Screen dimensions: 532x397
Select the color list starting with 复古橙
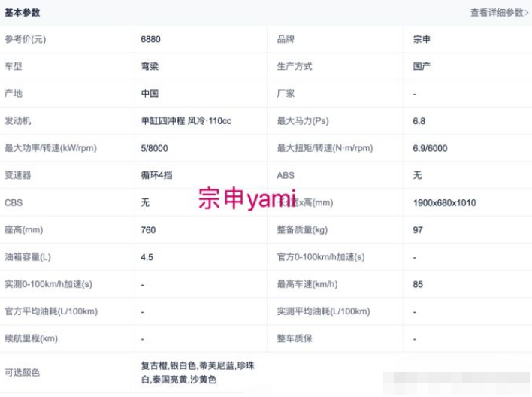pos(198,373)
